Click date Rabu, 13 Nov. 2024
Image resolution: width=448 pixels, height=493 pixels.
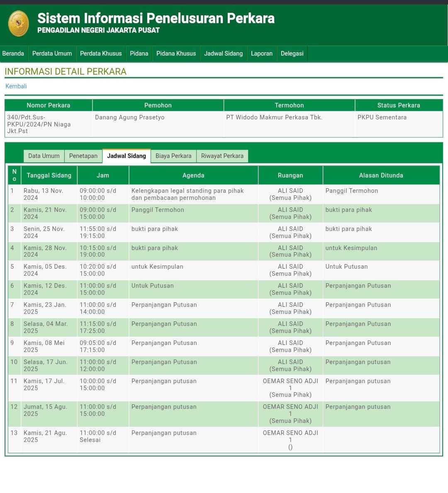[44, 194]
